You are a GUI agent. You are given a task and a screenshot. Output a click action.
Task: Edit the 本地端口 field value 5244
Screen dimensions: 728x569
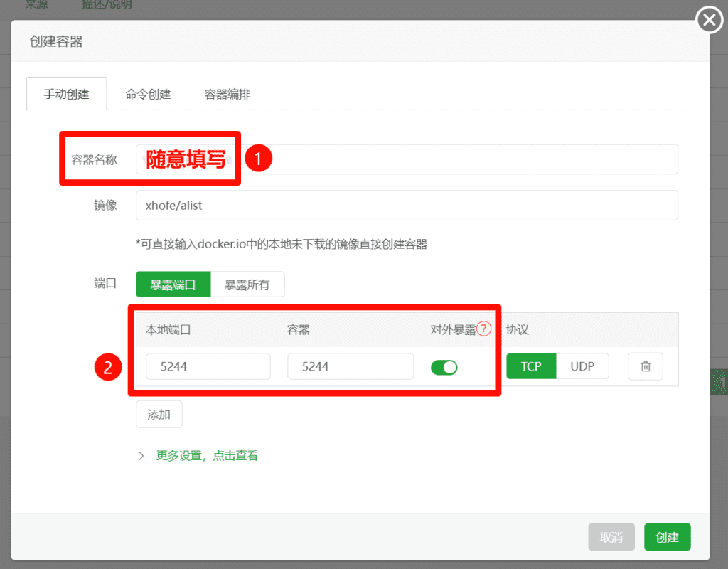pos(208,366)
